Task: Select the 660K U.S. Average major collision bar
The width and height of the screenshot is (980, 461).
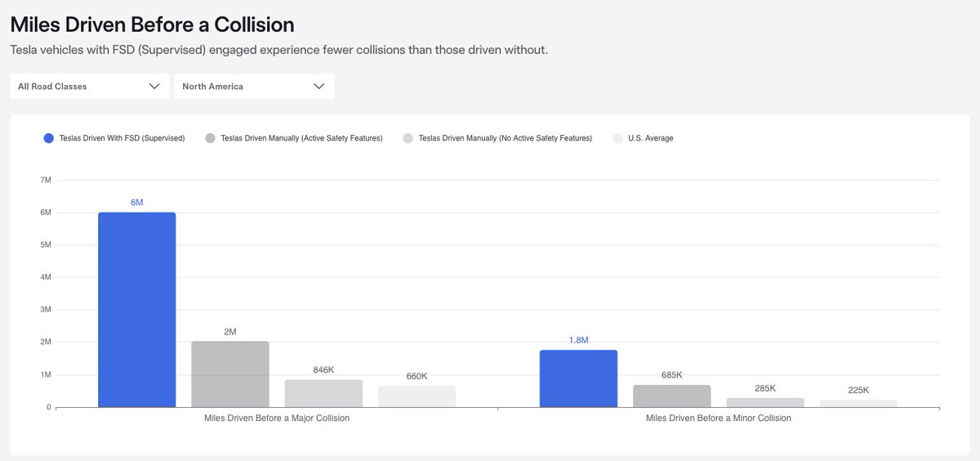Action: tap(416, 396)
